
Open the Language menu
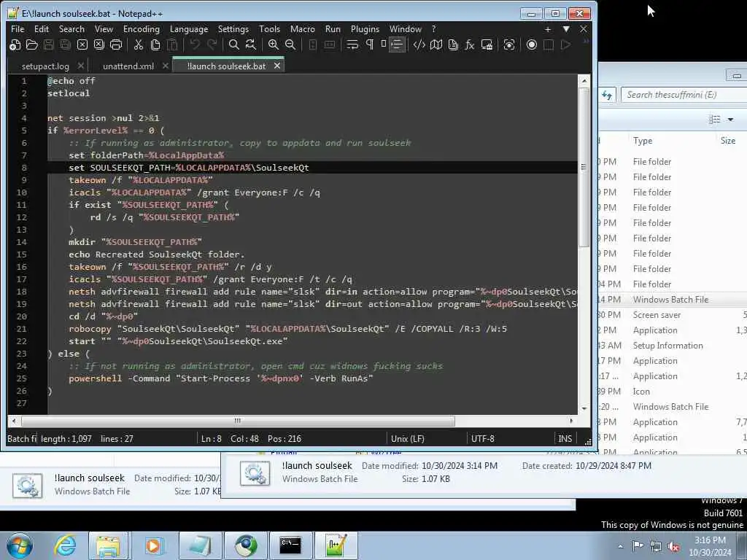tap(189, 29)
